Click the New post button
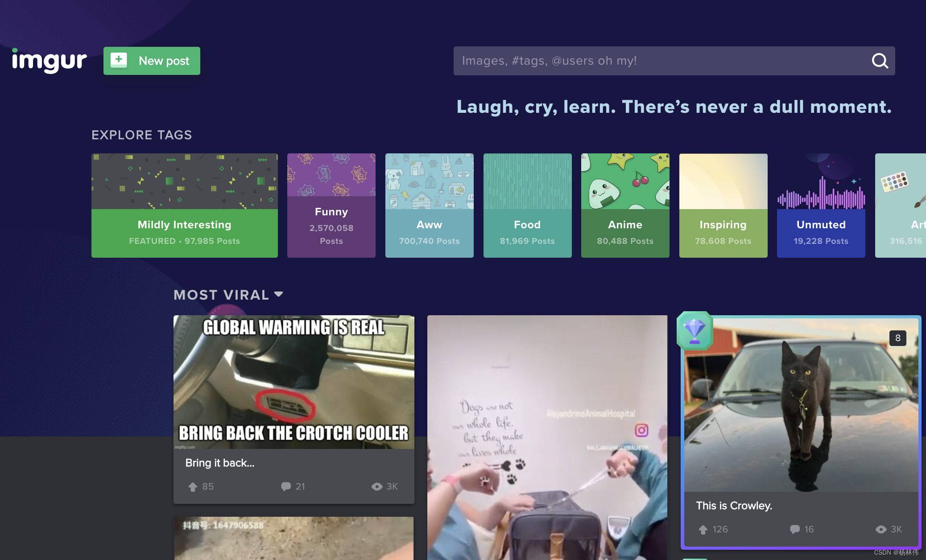Viewport: 926px width, 560px height. tap(152, 61)
